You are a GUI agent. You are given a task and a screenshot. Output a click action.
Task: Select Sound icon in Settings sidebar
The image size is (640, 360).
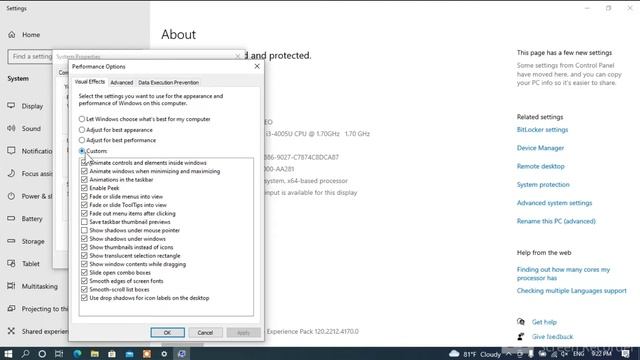coord(11,128)
